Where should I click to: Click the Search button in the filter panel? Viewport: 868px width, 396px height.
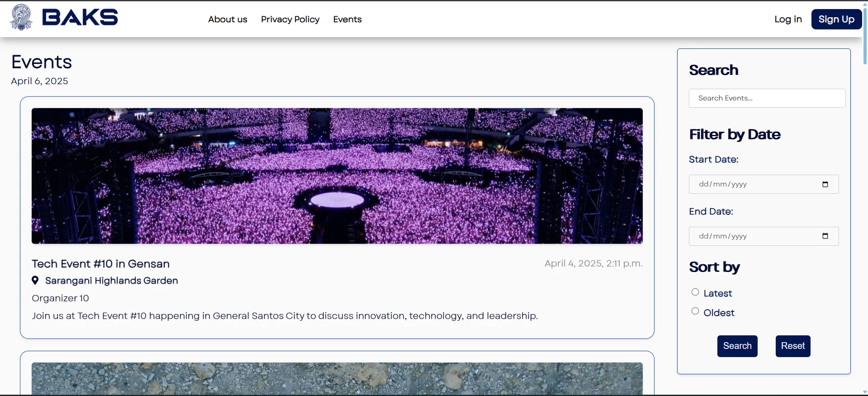737,346
